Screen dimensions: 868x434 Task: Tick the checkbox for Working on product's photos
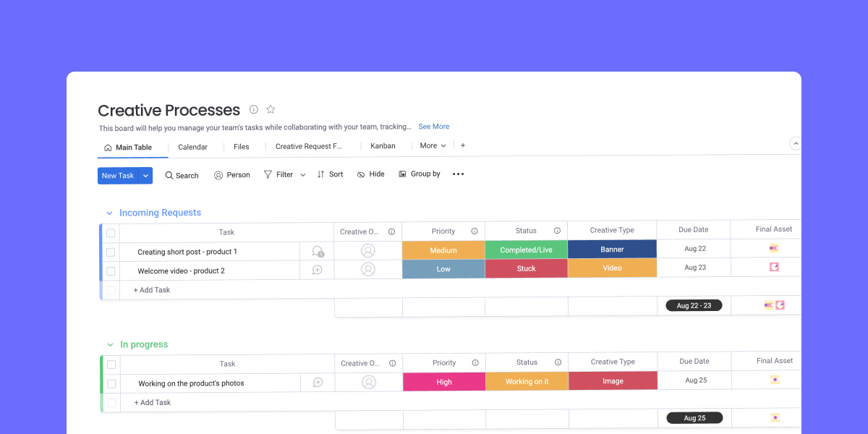111,384
